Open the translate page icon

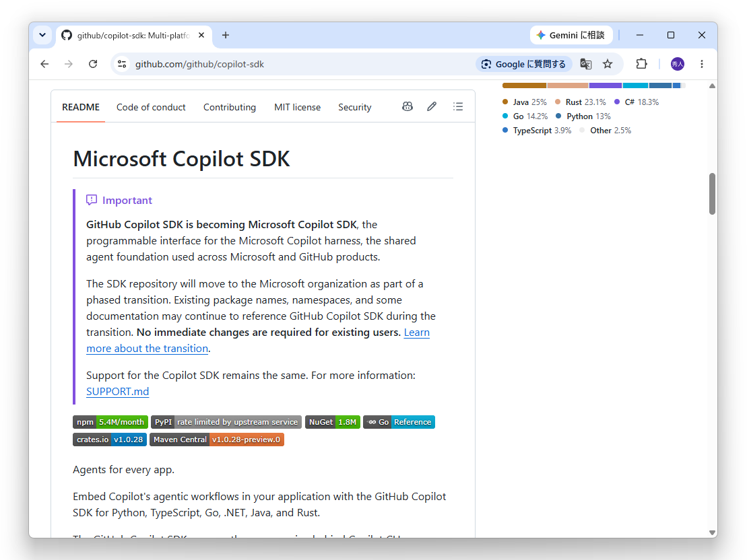[585, 64]
